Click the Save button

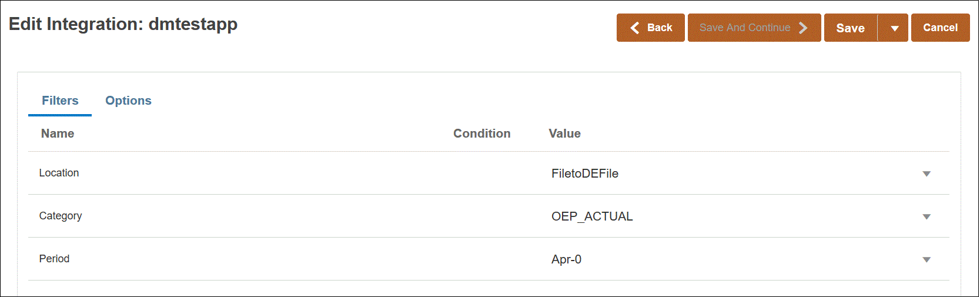tap(850, 28)
